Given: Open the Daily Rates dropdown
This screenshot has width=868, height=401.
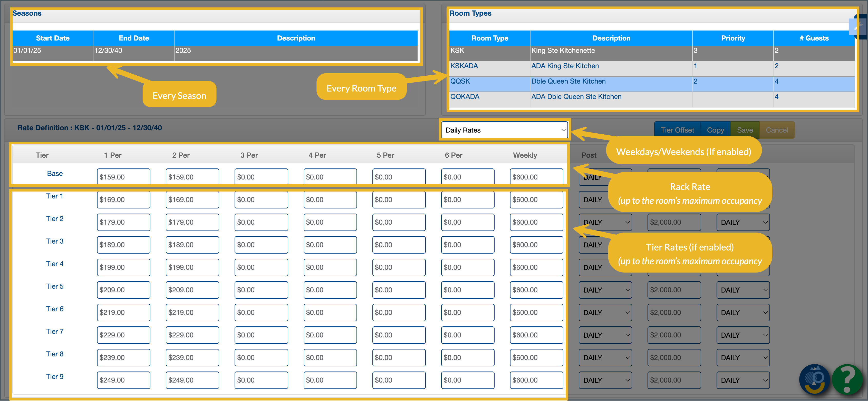Looking at the screenshot, I should pyautogui.click(x=504, y=130).
